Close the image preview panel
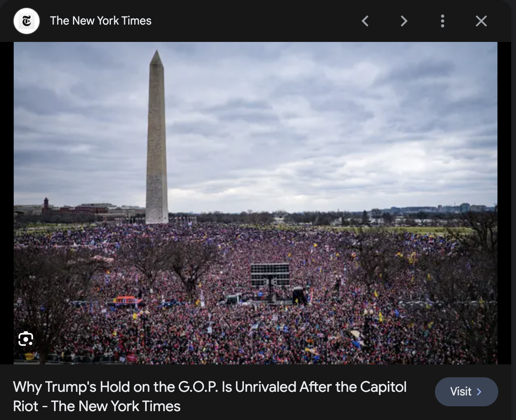Image resolution: width=516 pixels, height=420 pixels. [x=481, y=21]
